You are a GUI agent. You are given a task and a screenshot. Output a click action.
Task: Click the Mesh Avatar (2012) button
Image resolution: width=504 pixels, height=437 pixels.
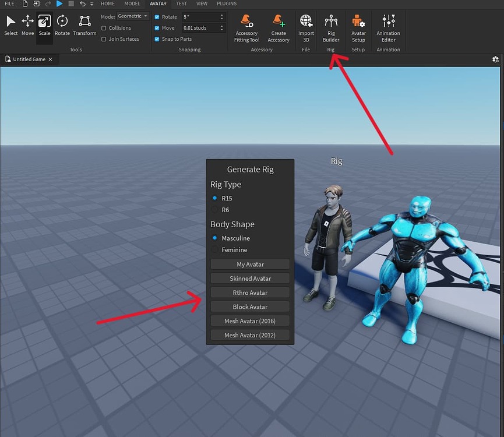point(250,335)
